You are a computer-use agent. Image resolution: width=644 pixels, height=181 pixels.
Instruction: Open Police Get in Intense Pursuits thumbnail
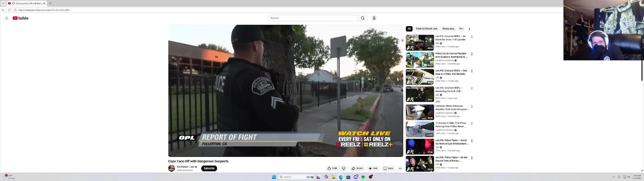(x=420, y=60)
